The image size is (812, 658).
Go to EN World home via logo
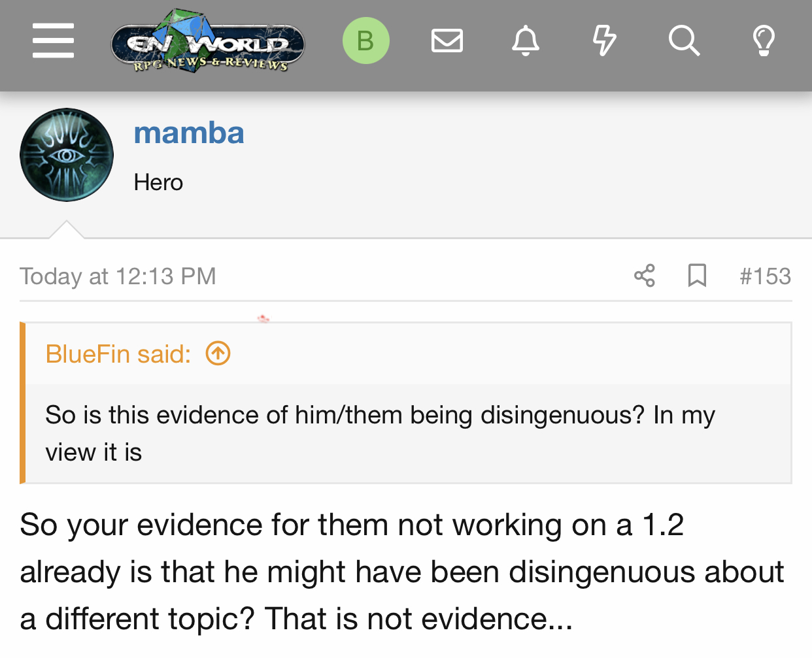click(208, 41)
